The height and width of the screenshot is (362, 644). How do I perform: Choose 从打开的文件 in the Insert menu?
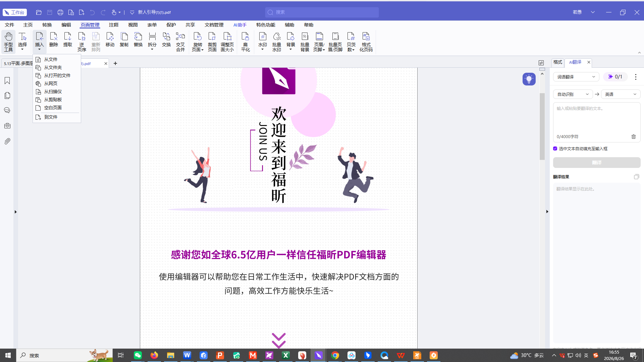click(x=57, y=75)
